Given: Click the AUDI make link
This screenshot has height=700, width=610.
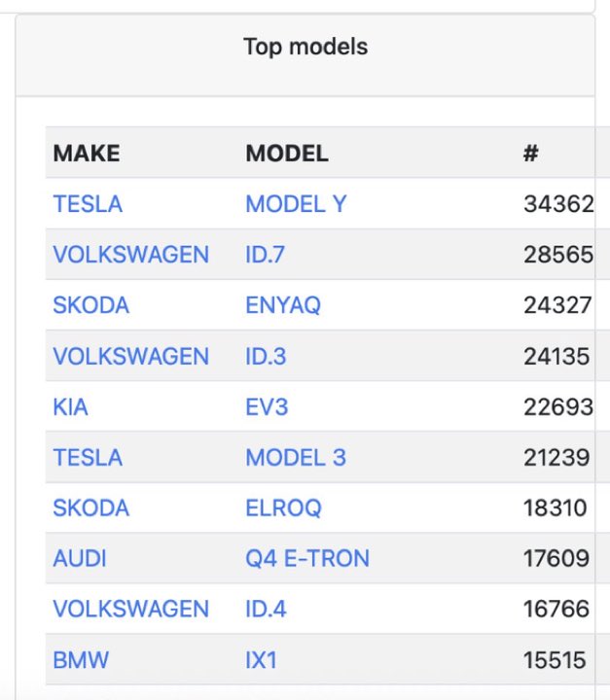Looking at the screenshot, I should pos(80,558).
